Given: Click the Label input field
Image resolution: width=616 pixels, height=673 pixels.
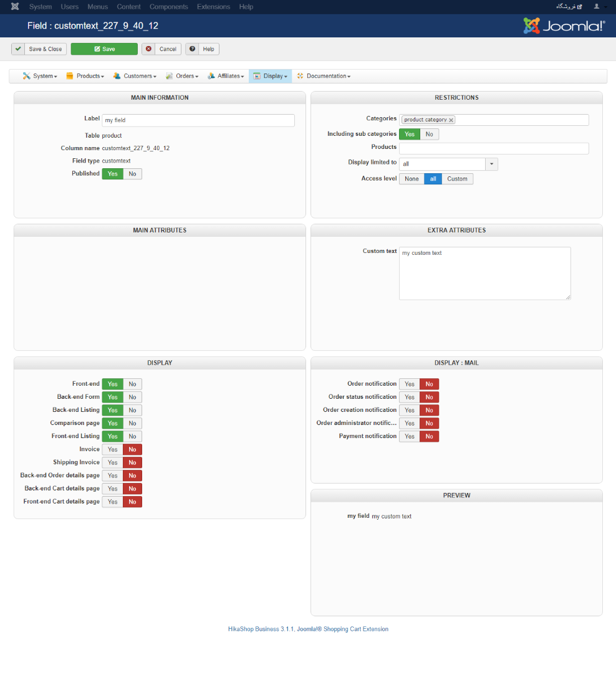Looking at the screenshot, I should click(x=198, y=120).
